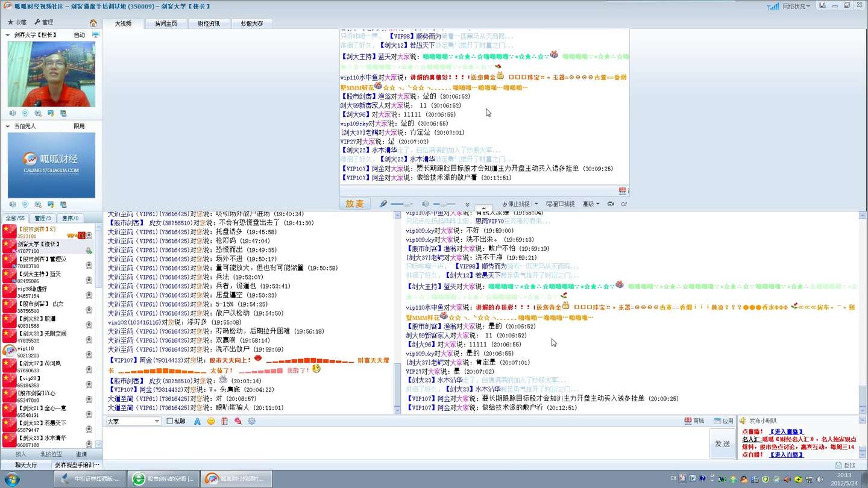Collapse the 剑客大学【校长】 video panel
868x488 pixels.
coord(8,35)
